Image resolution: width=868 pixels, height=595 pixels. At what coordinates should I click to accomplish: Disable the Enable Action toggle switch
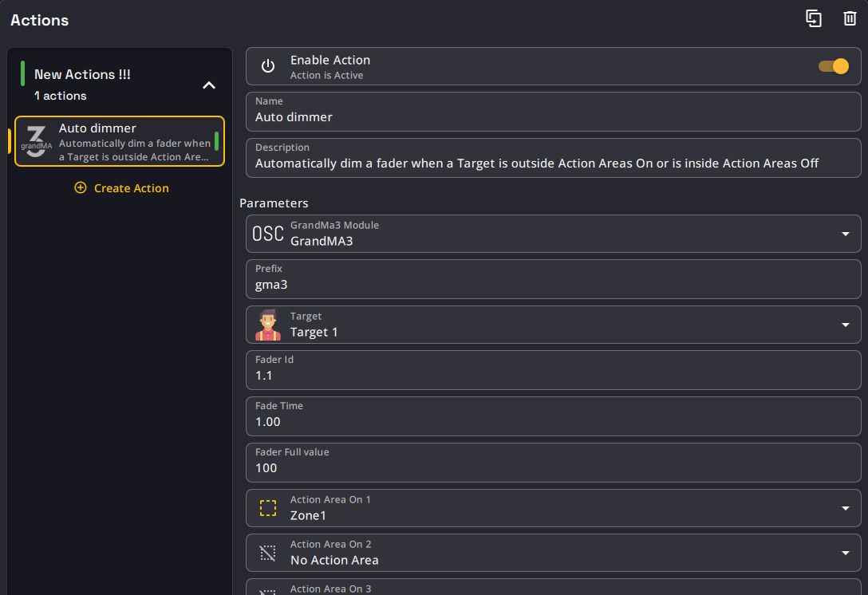pyautogui.click(x=834, y=66)
